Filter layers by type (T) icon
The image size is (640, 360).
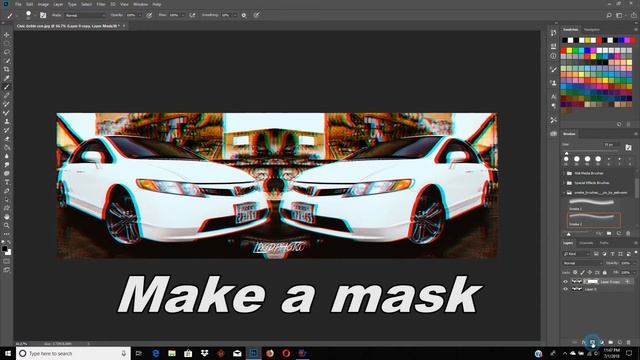coord(612,254)
